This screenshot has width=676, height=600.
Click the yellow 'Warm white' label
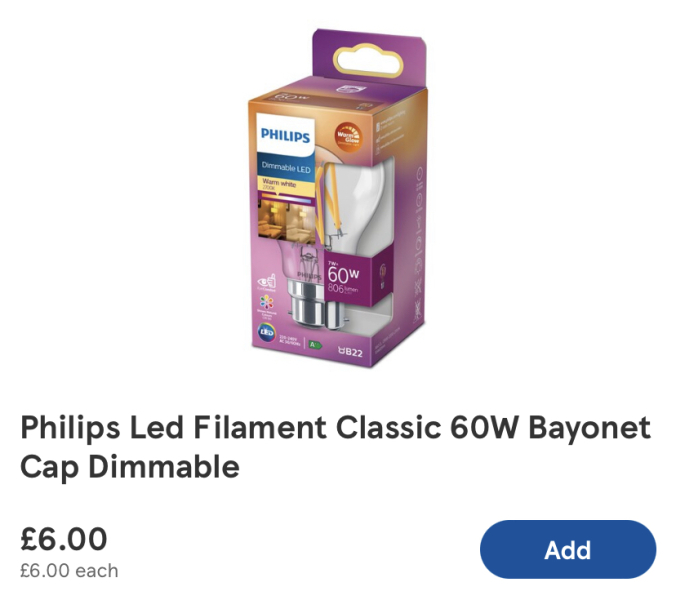click(279, 184)
